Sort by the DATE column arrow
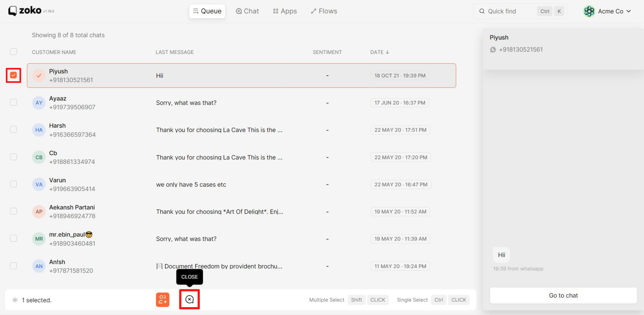This screenshot has width=644, height=315. [x=387, y=52]
